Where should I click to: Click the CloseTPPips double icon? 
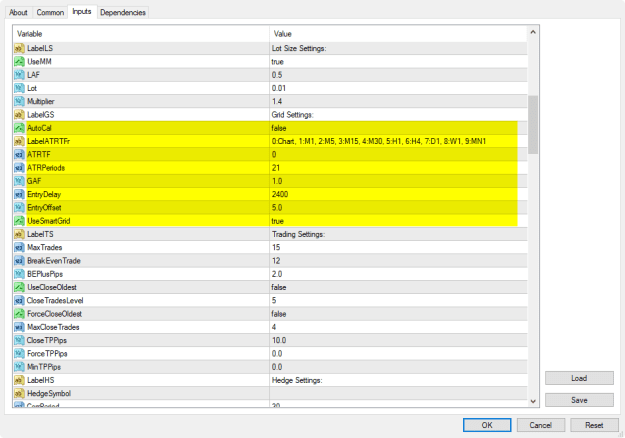pos(19,340)
